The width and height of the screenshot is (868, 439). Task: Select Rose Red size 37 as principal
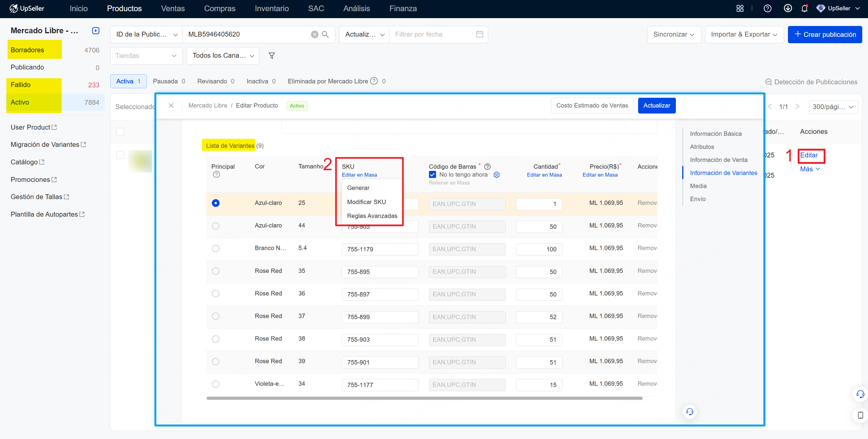point(216,316)
